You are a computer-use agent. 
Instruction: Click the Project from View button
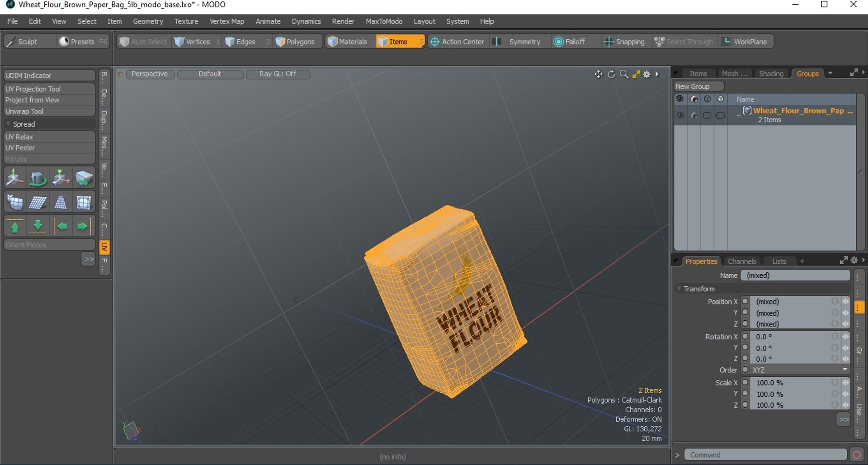point(50,100)
